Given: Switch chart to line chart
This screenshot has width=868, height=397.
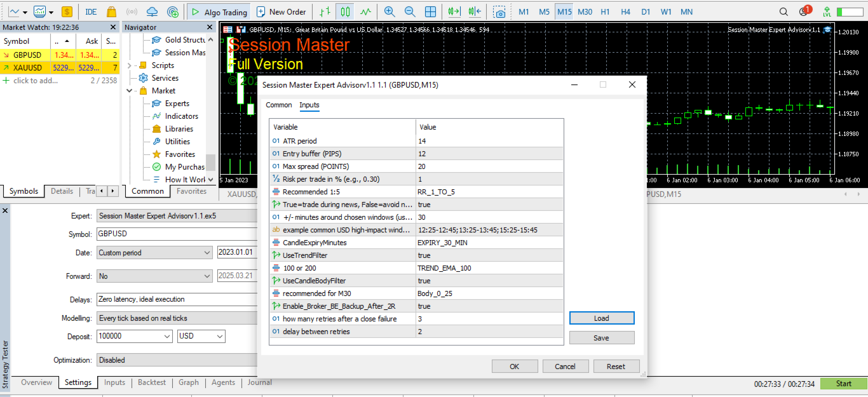Looking at the screenshot, I should (x=365, y=11).
